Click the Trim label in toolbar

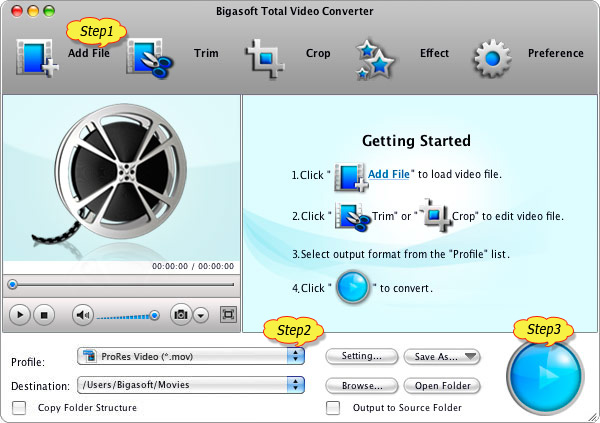[x=206, y=53]
